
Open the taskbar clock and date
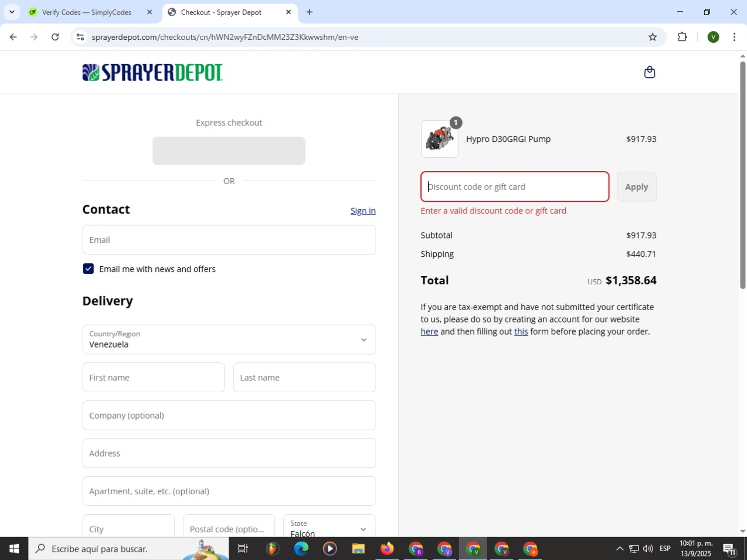pos(696,549)
